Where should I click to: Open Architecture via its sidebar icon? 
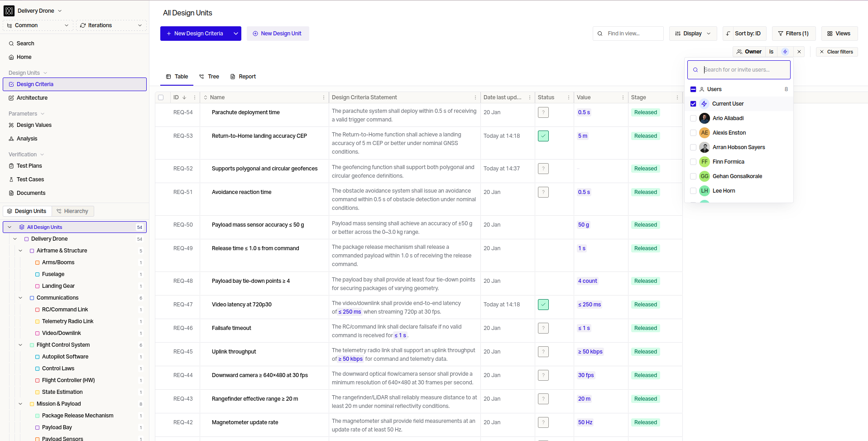(x=11, y=98)
